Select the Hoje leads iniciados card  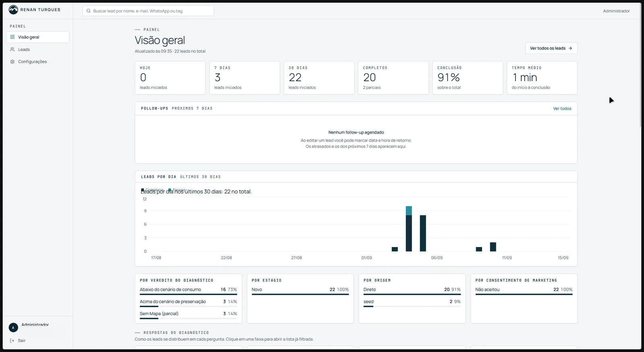pyautogui.click(x=170, y=78)
